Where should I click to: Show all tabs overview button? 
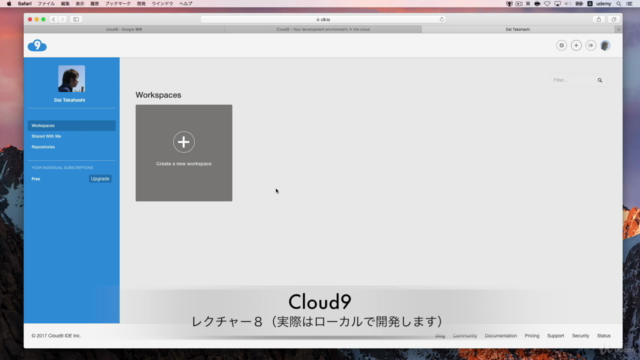click(613, 19)
